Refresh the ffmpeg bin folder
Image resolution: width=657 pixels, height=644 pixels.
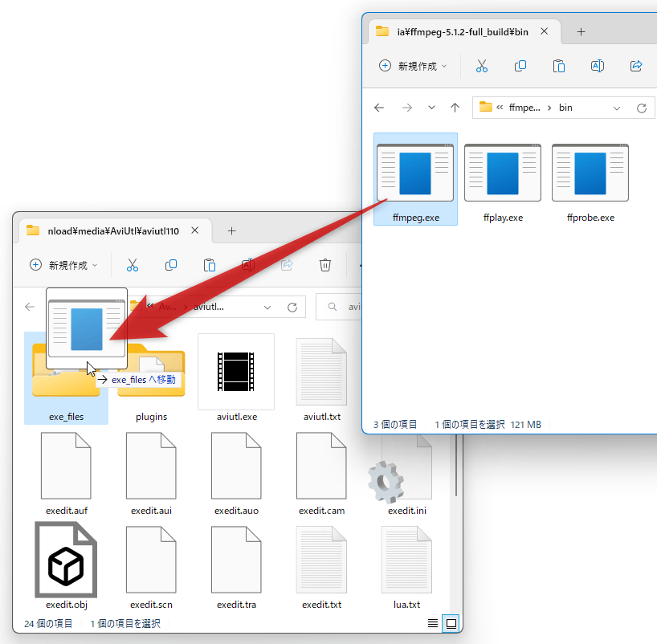(x=642, y=108)
